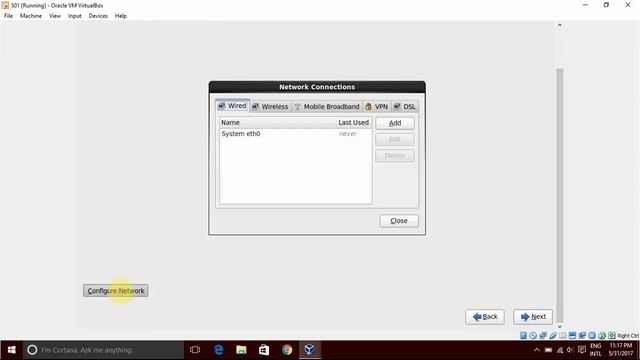640x360 pixels.
Task: Open the Devices menu
Action: tap(98, 16)
